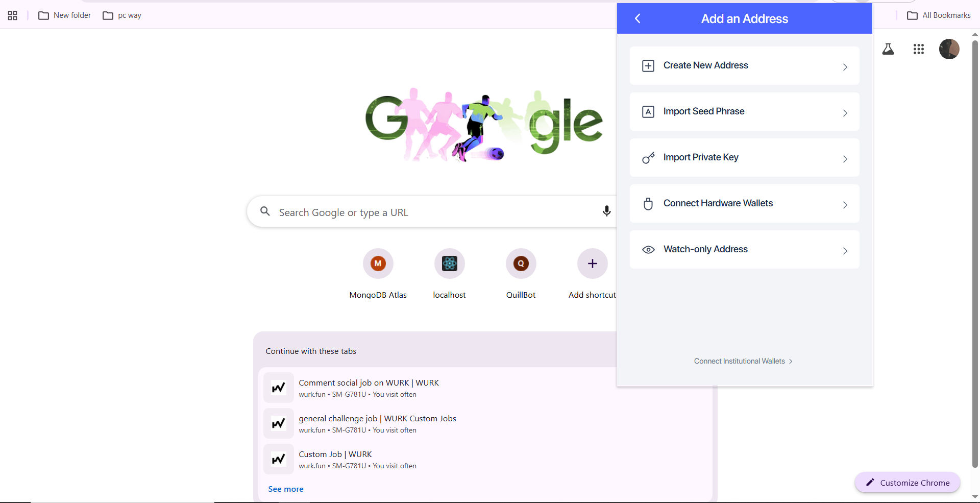Open the Google apps grid
Screen dimensions: 980x503
pyautogui.click(x=919, y=49)
